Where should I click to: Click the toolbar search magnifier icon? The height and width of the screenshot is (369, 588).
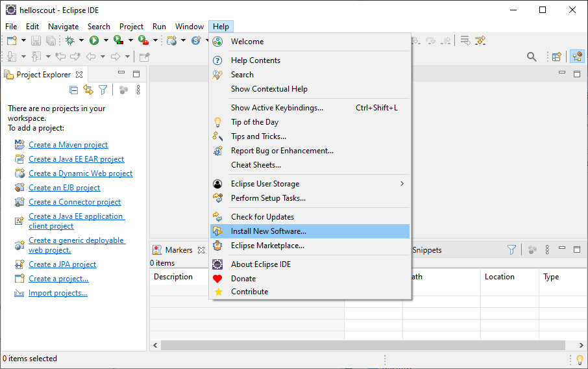pos(532,57)
